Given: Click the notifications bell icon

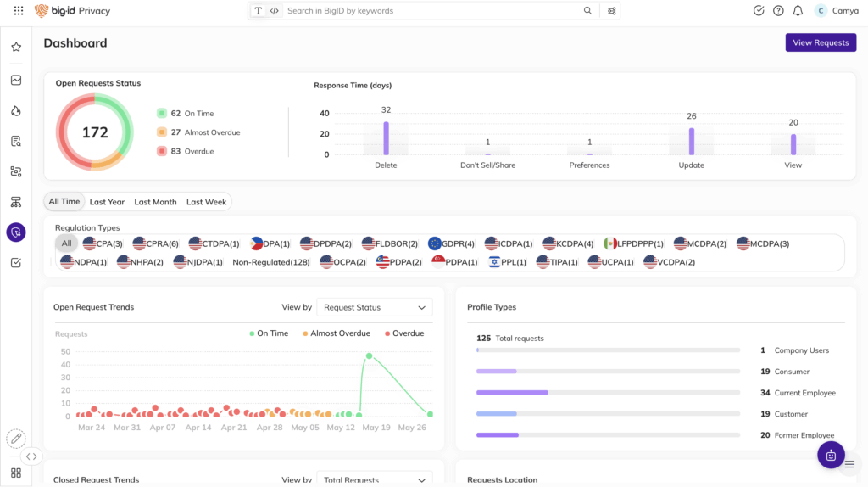Looking at the screenshot, I should [x=798, y=11].
